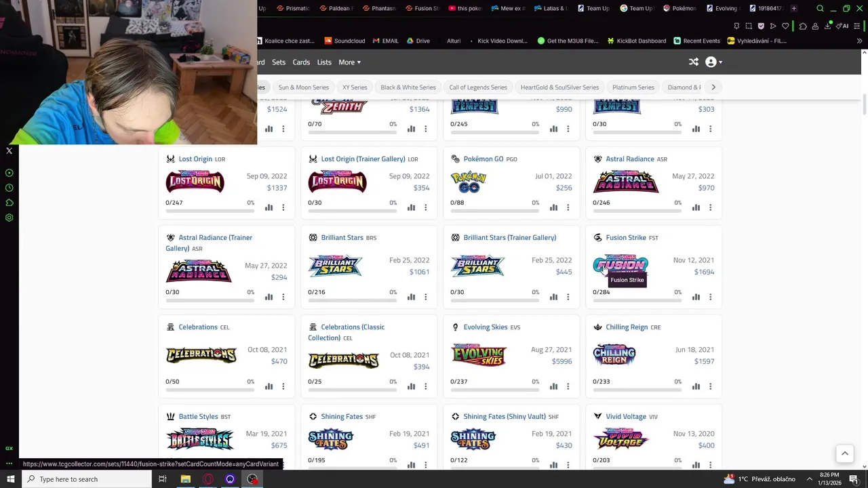Click the Vivid Voltage set symbol icon
The width and height of the screenshot is (868, 488).
597,416
